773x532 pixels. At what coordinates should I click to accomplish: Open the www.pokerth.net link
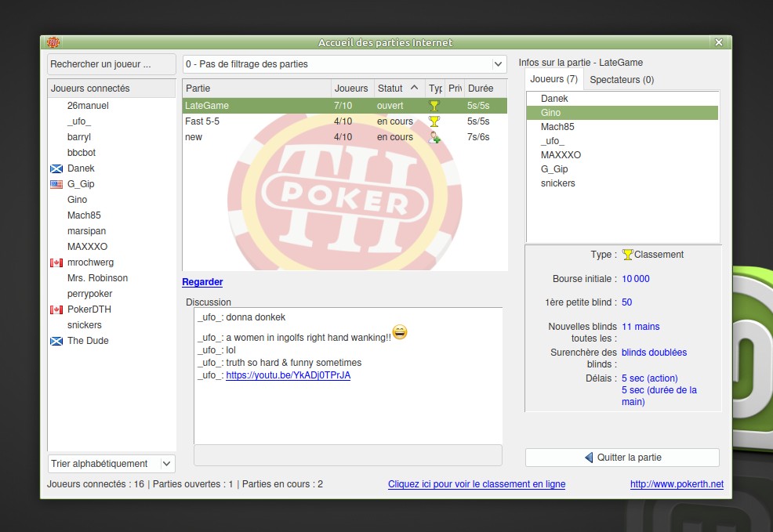pos(677,483)
